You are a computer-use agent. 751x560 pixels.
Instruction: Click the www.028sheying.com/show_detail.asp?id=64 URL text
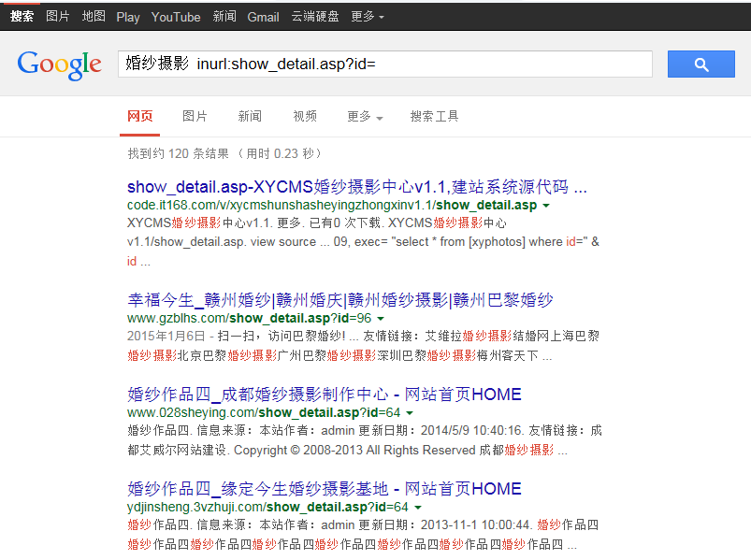coord(264,412)
